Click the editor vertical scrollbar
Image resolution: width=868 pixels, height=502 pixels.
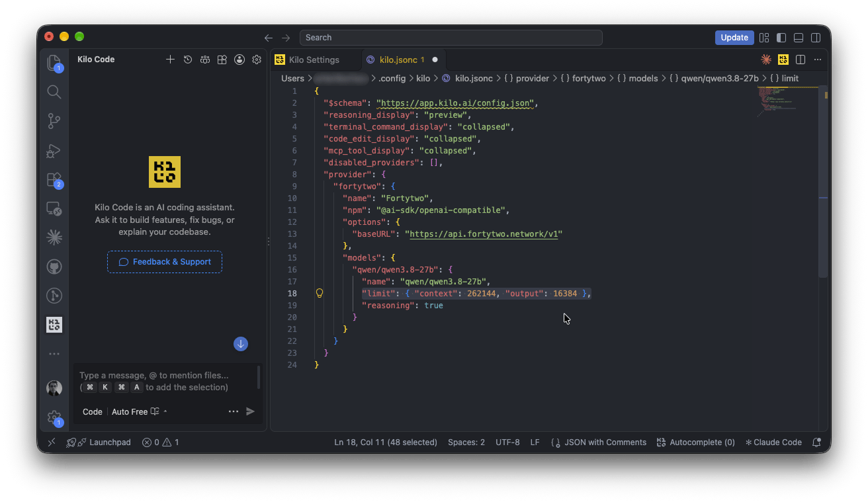click(x=823, y=181)
